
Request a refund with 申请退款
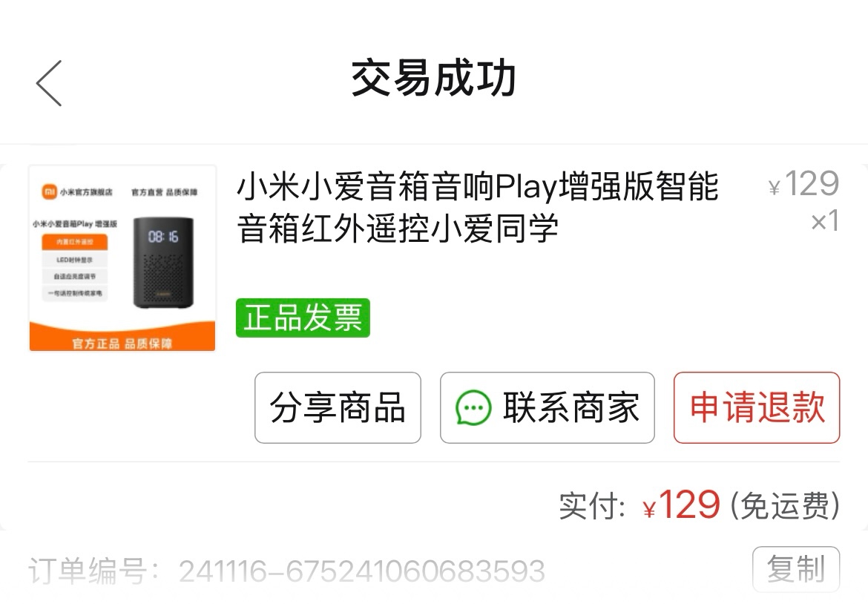point(757,407)
